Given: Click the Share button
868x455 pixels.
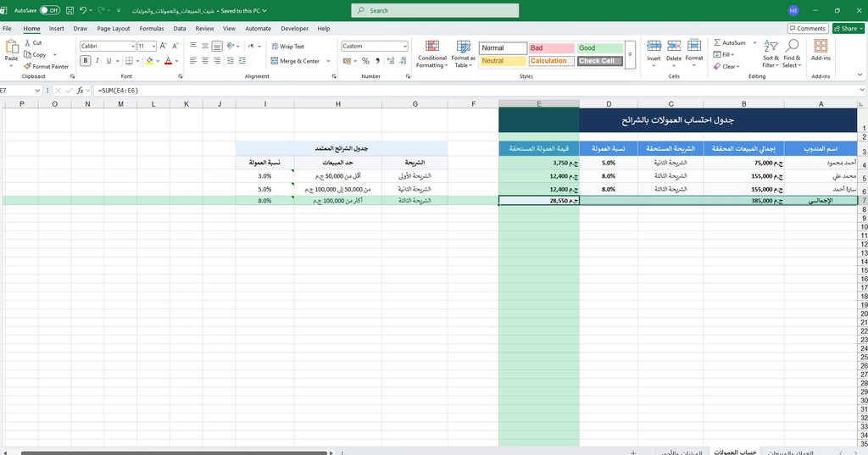Looking at the screenshot, I should click(849, 28).
